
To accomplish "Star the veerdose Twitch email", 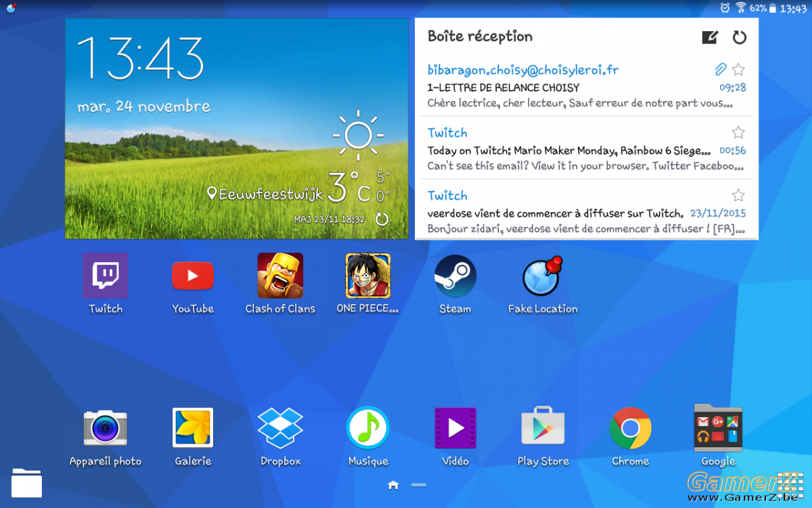I will (x=738, y=195).
